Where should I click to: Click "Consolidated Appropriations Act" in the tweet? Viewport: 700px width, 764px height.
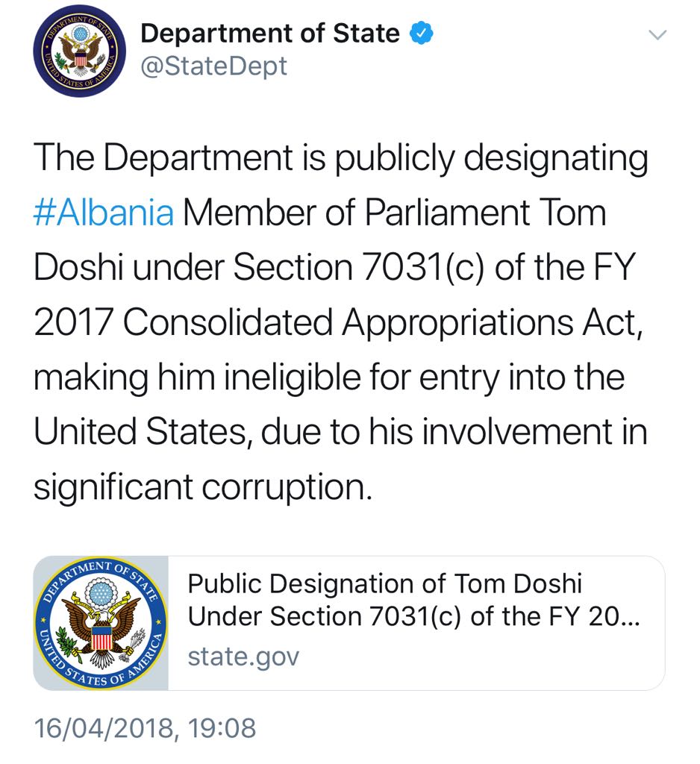point(381,323)
